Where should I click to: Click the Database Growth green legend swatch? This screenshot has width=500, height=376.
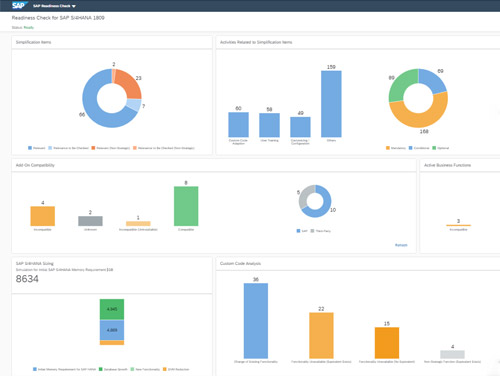pos(101,369)
